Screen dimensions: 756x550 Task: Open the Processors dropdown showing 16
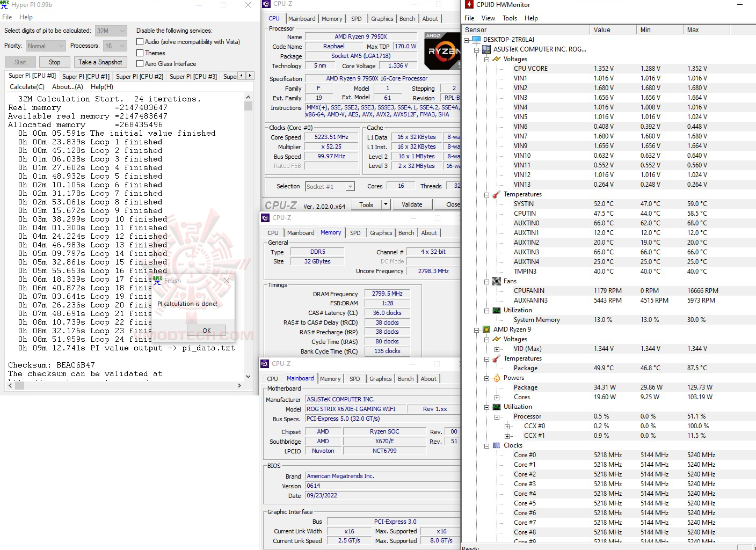click(115, 46)
